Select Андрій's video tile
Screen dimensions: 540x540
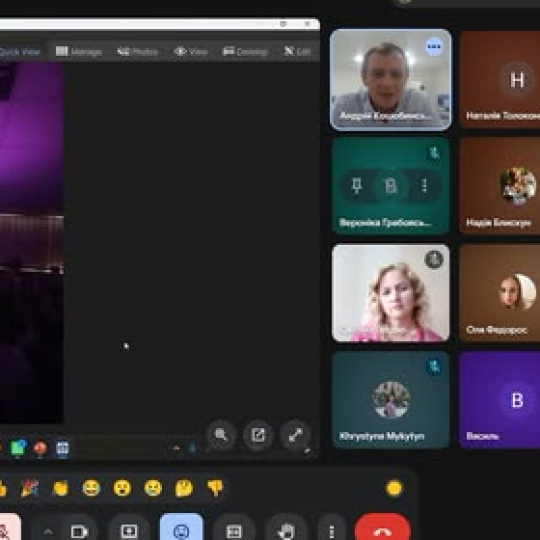(x=391, y=80)
